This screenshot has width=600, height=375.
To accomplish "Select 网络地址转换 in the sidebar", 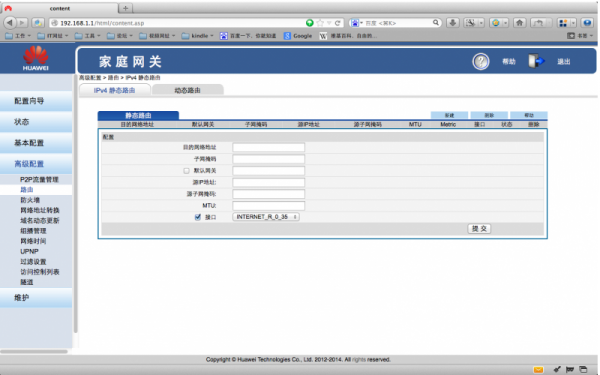I will [40, 210].
